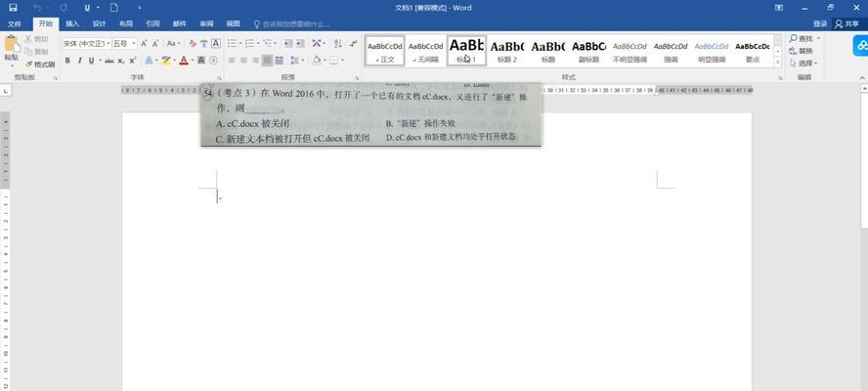The height and width of the screenshot is (391, 868).
Task: Open line spacing dropdown
Action: click(x=298, y=61)
